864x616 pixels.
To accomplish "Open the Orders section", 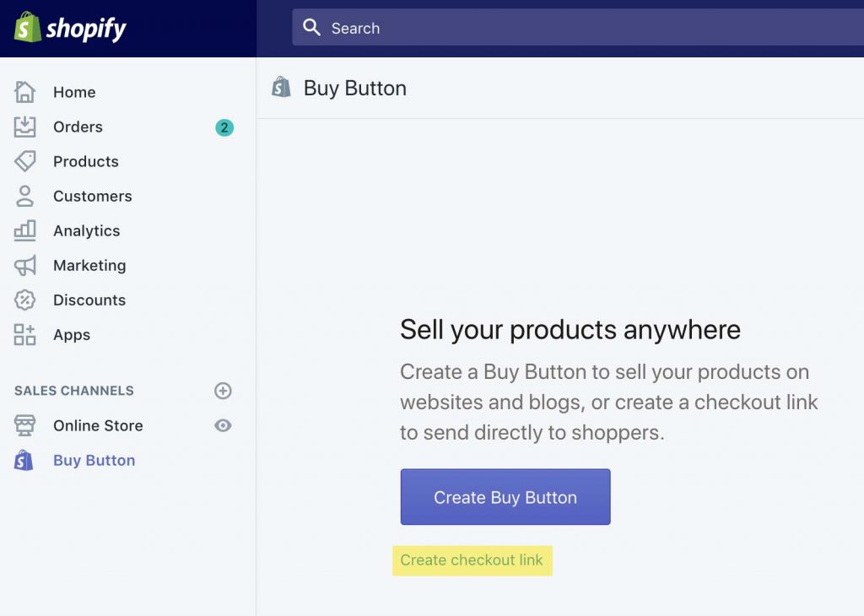I will click(x=78, y=127).
